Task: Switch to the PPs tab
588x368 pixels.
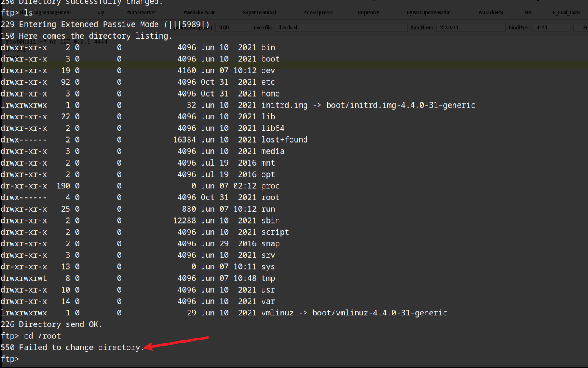Action: [528, 13]
